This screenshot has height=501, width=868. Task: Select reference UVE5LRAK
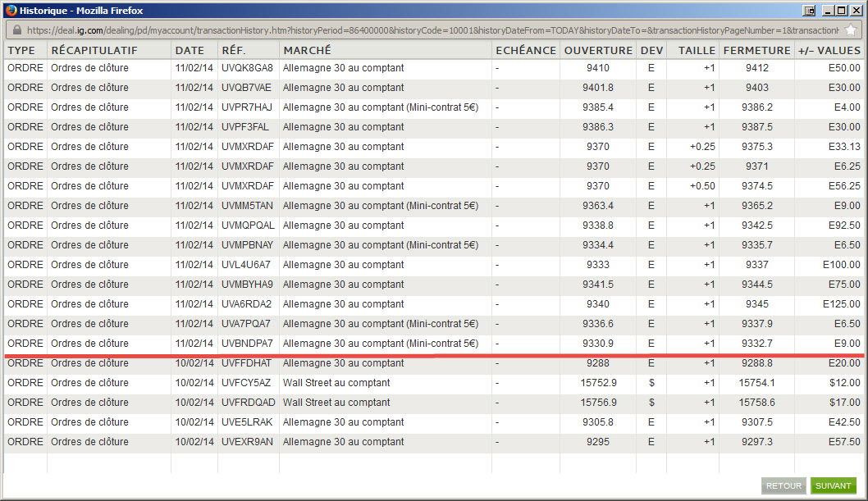coord(248,422)
